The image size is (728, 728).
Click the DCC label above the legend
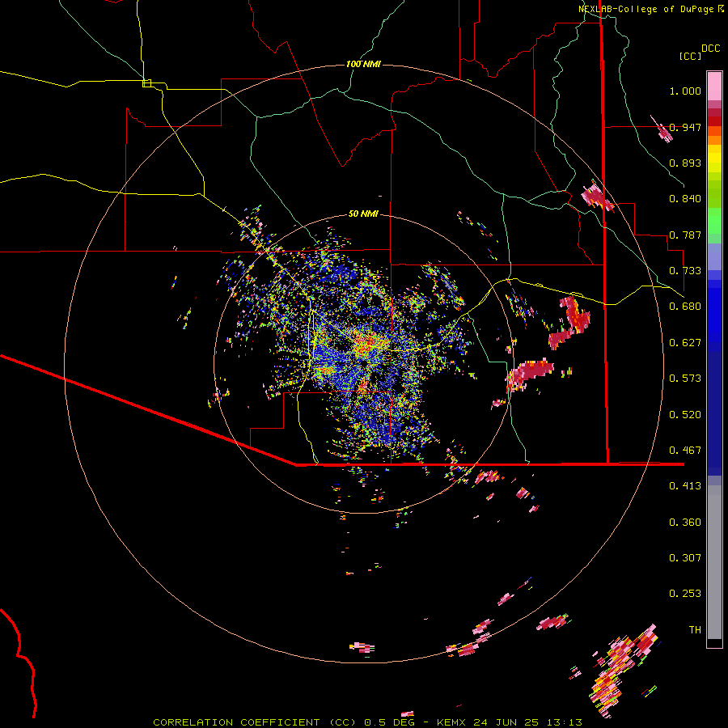[x=710, y=49]
